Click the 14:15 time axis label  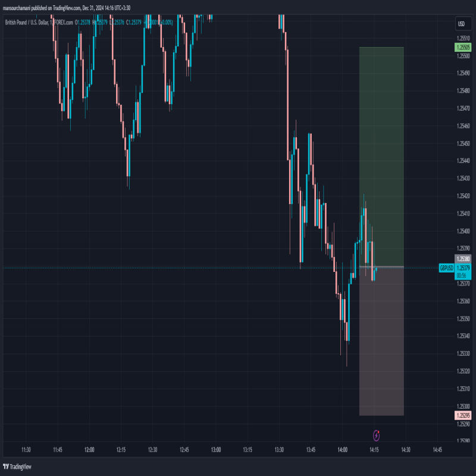coord(374,449)
